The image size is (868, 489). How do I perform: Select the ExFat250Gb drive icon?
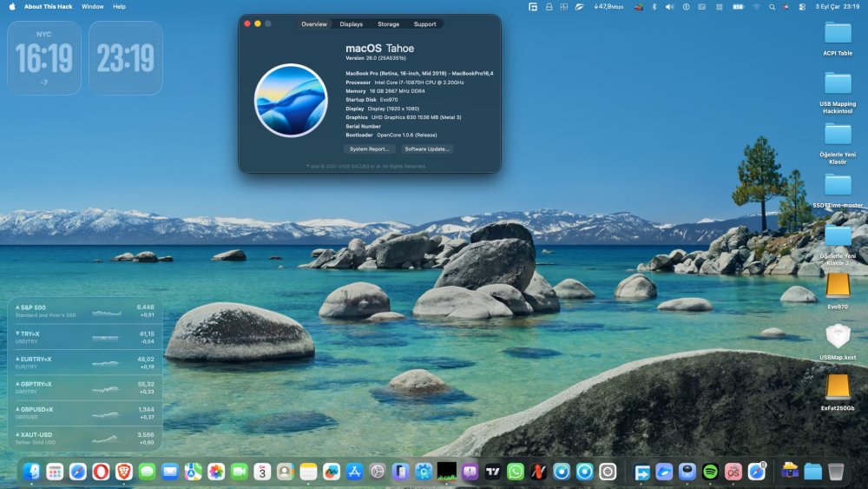click(838, 393)
